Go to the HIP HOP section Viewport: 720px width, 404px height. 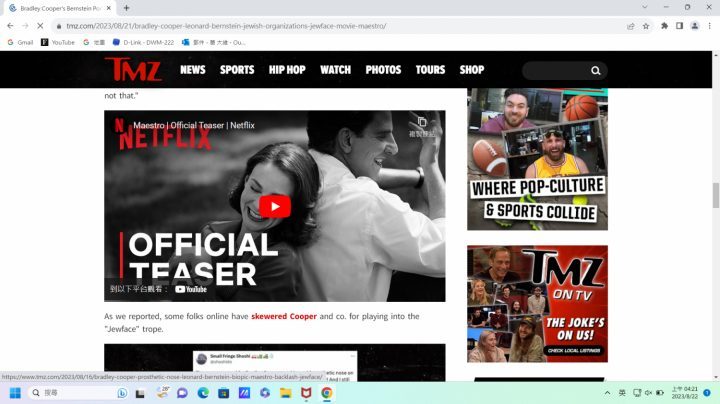(287, 70)
